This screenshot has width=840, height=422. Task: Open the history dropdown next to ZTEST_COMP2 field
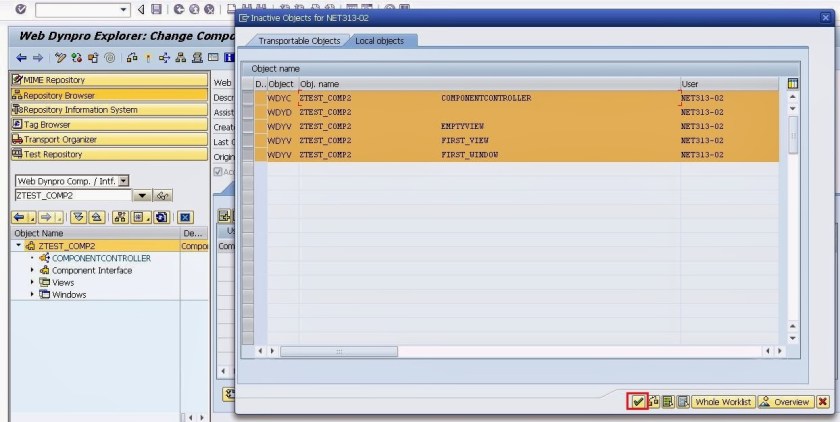coord(142,195)
